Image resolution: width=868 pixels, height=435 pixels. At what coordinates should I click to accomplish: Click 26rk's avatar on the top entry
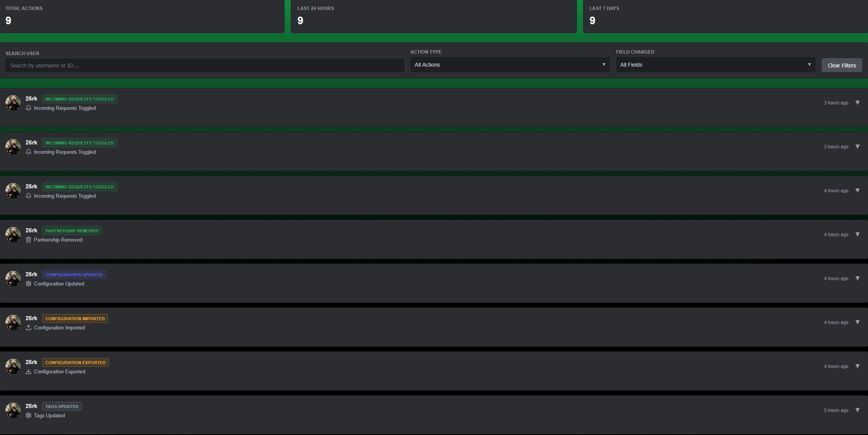click(x=13, y=103)
